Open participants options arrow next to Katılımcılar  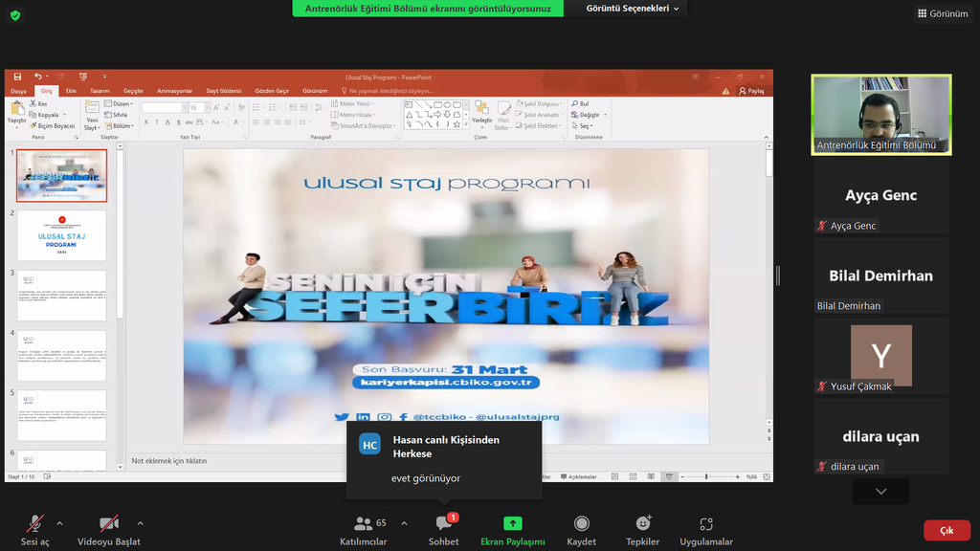404,523
